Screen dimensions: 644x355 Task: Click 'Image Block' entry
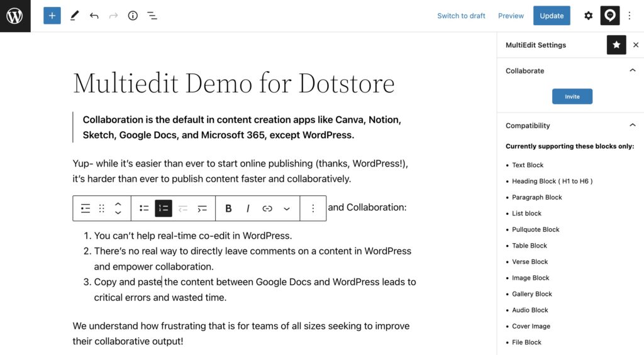[x=530, y=278]
